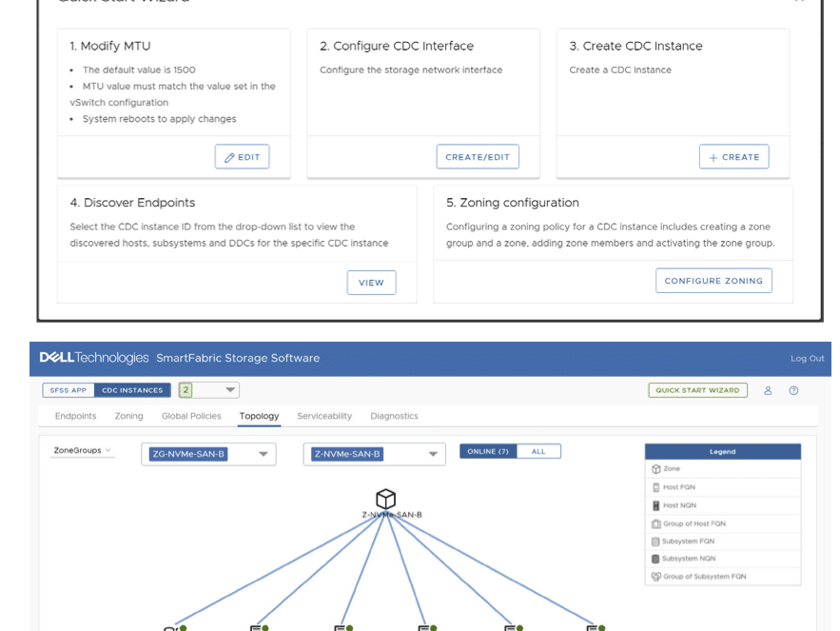
Task: Show ONLINE (7) members only
Action: tap(488, 451)
